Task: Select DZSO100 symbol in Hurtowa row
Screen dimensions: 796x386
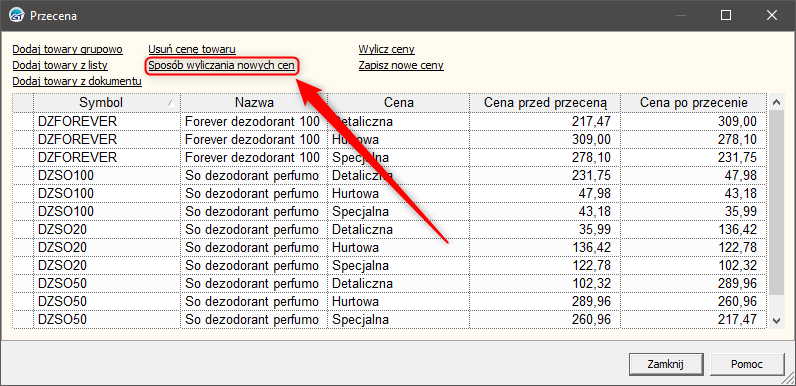Action: click(65, 194)
